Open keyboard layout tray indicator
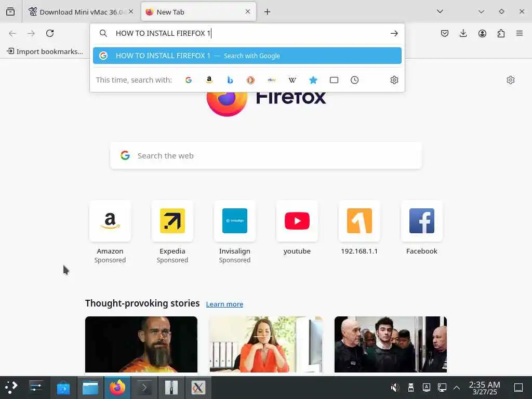 tap(427, 388)
